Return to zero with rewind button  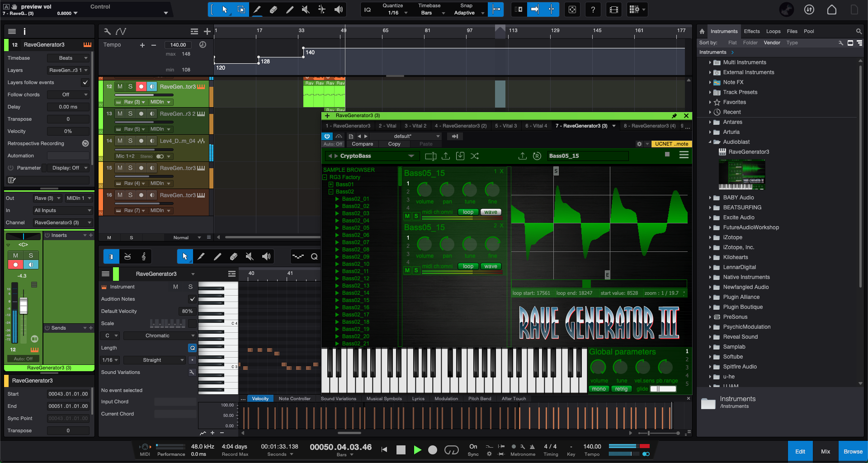tap(384, 449)
